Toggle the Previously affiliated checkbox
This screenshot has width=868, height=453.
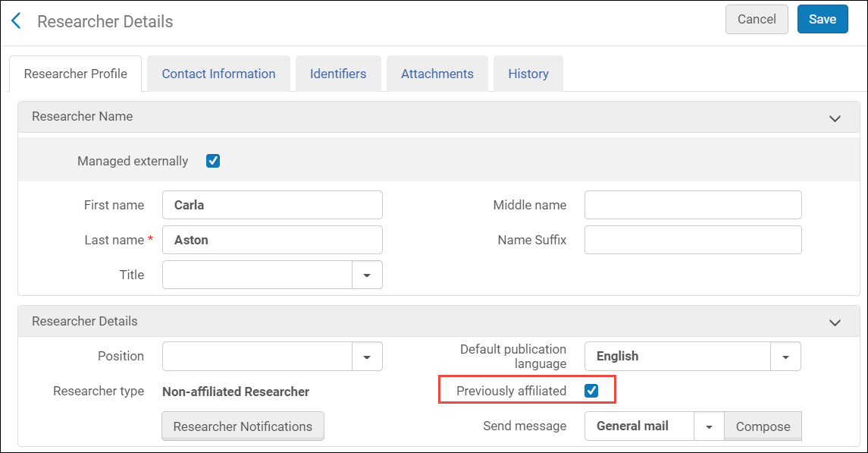coord(591,391)
